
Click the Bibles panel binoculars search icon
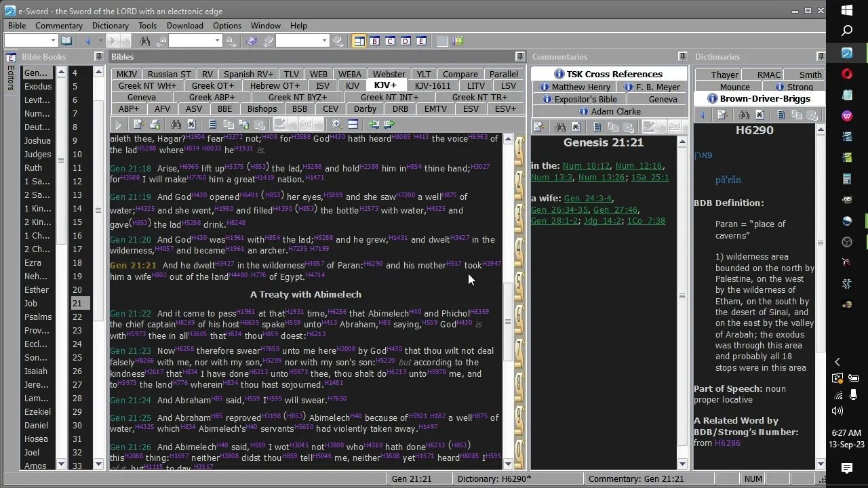[176, 125]
